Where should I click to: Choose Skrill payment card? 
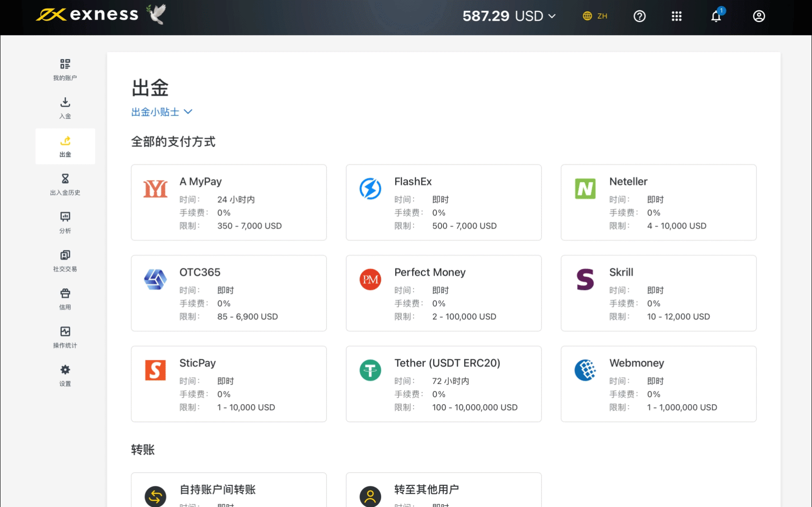(x=658, y=293)
